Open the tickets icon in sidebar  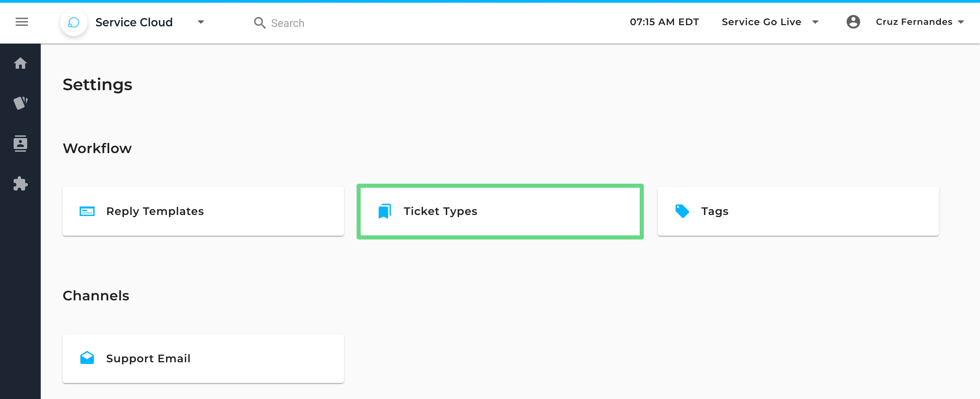pyautogui.click(x=20, y=103)
